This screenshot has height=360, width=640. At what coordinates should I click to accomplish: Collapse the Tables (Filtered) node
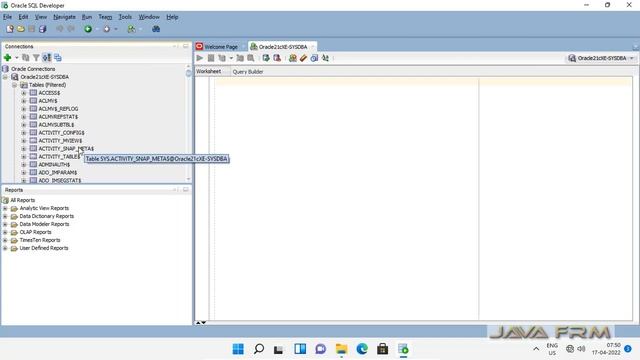click(15, 85)
